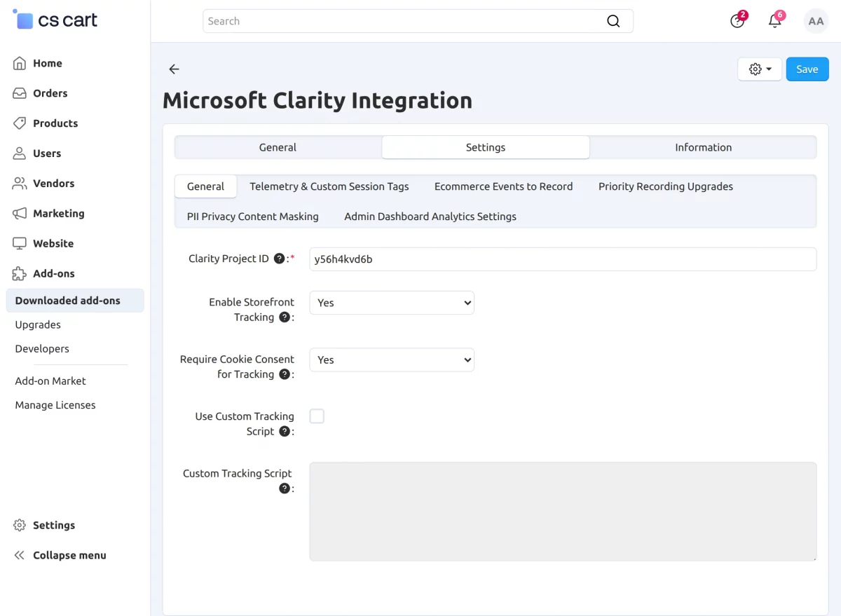Click the Orders inbox icon

20,93
